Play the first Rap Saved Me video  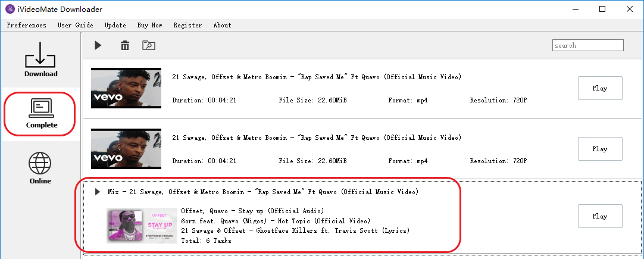coord(600,88)
